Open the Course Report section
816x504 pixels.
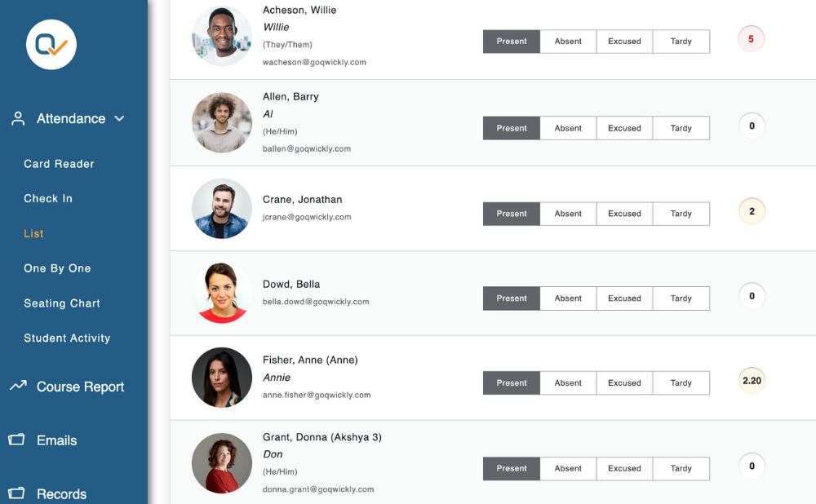point(80,387)
